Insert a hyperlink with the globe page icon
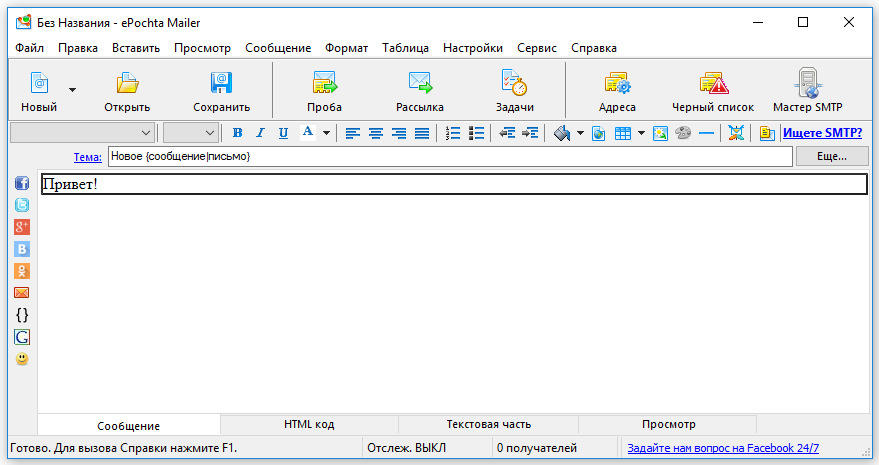Image resolution: width=879 pixels, height=465 pixels. [x=599, y=133]
